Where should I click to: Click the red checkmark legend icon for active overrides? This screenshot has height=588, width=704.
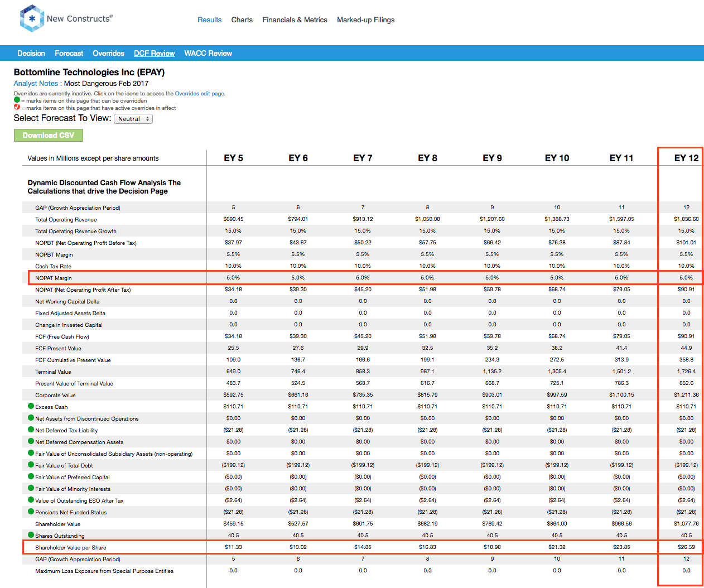(x=17, y=107)
